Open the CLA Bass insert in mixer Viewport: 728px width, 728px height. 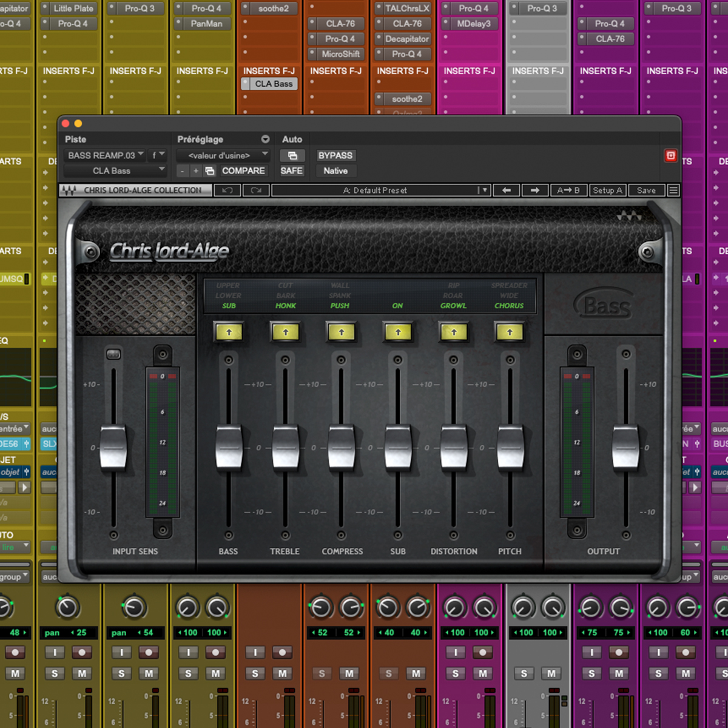coord(269,84)
